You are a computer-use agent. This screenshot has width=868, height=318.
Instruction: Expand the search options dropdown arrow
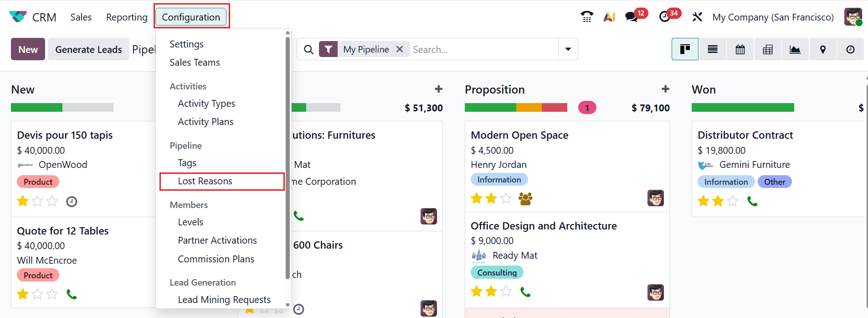[x=567, y=49]
